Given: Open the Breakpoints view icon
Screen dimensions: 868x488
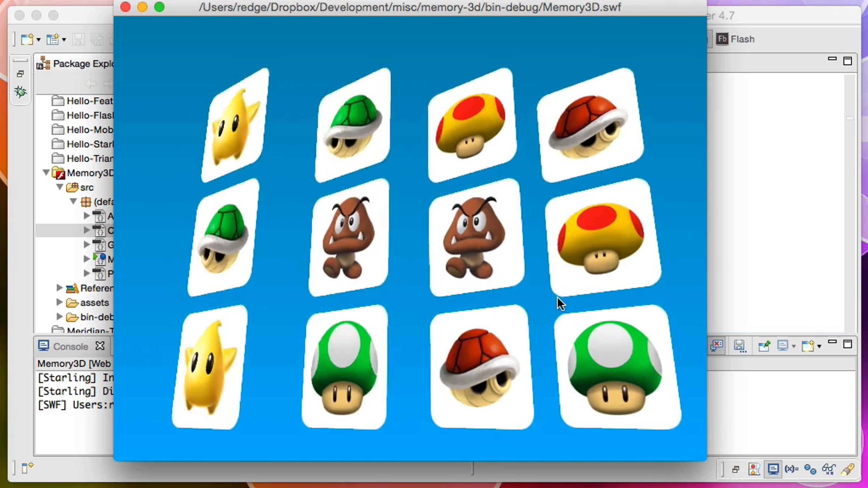Looking at the screenshot, I should click(810, 469).
